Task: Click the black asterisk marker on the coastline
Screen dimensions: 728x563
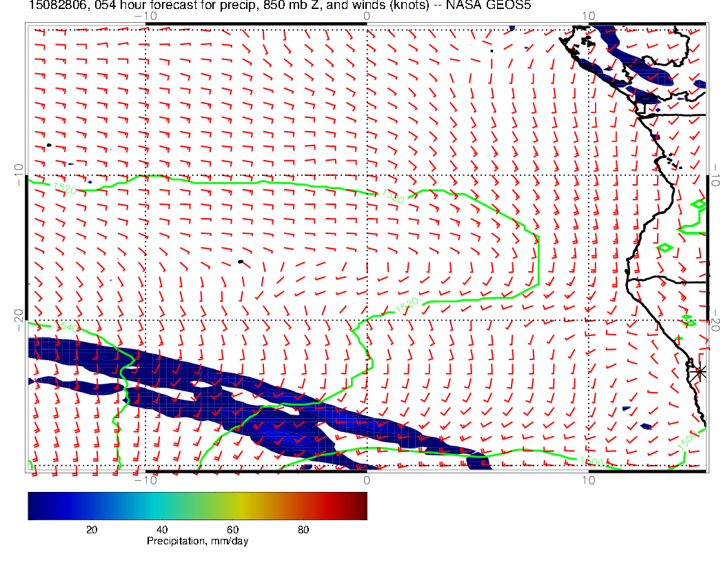Action: pyautogui.click(x=700, y=371)
